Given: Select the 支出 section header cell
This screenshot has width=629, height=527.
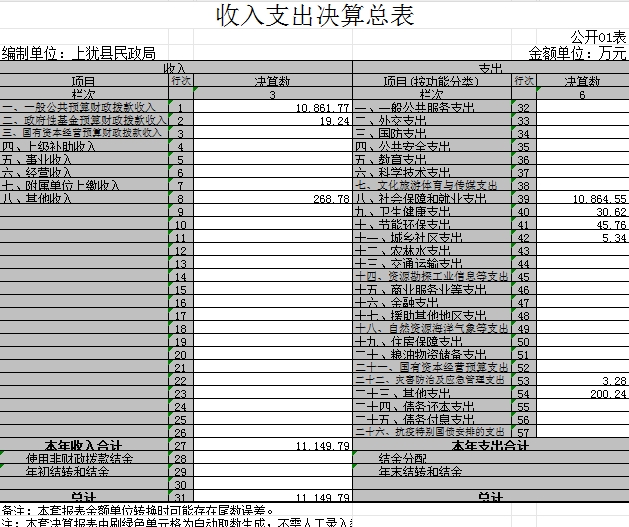Looking at the screenshot, I should 490,67.
